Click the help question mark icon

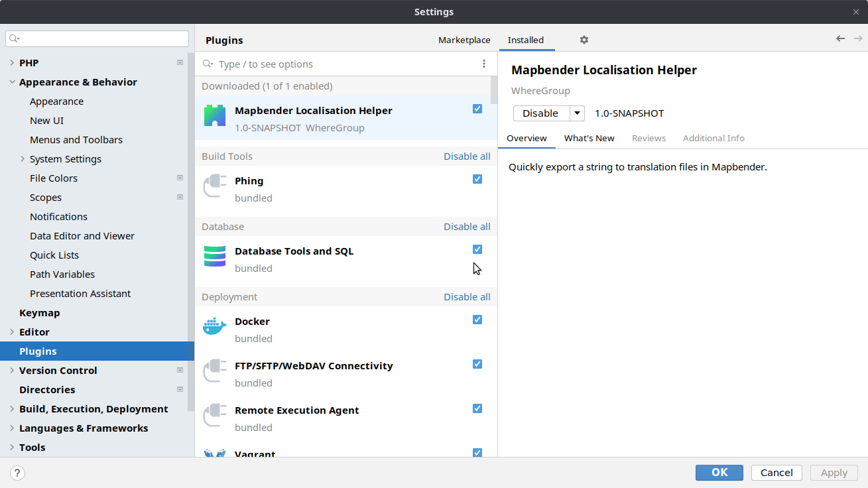point(17,473)
